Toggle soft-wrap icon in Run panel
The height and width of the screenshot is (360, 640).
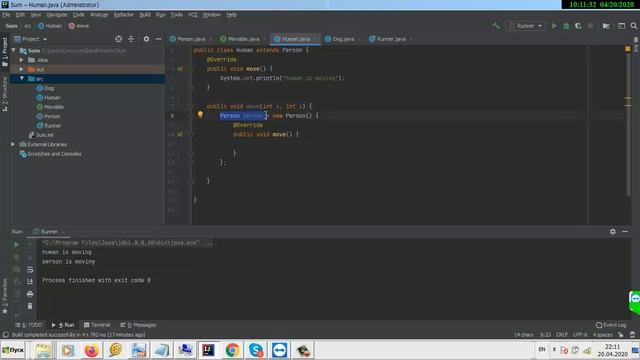[x=30, y=269]
